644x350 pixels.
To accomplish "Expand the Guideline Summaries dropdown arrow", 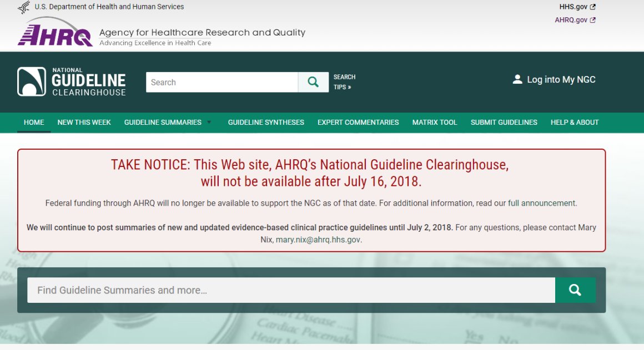I will tap(209, 122).
